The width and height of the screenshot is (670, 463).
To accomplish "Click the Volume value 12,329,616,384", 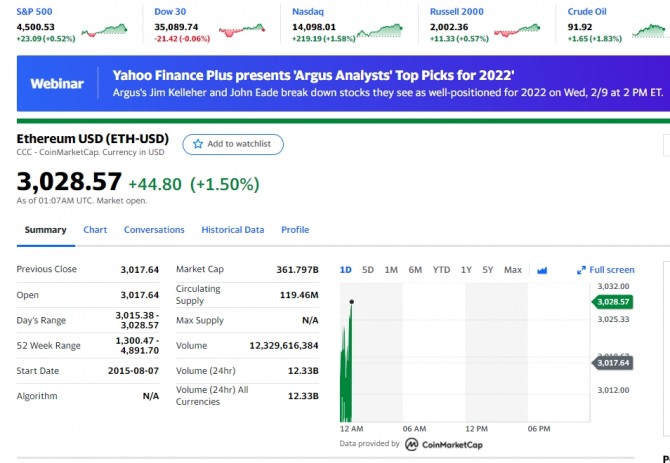I will click(x=284, y=346).
